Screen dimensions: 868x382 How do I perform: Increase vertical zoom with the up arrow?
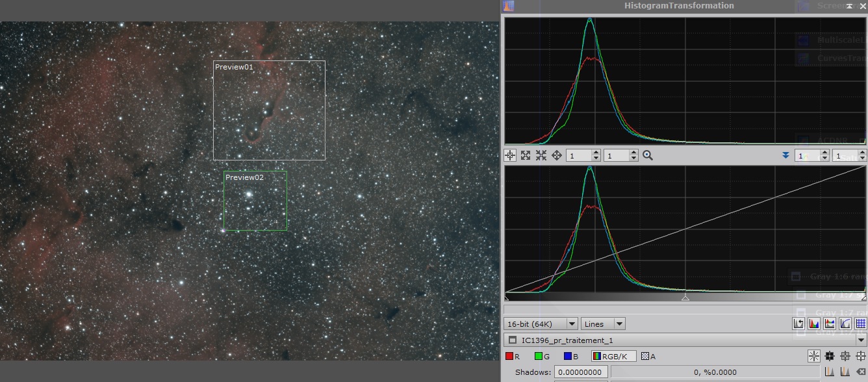coord(633,153)
